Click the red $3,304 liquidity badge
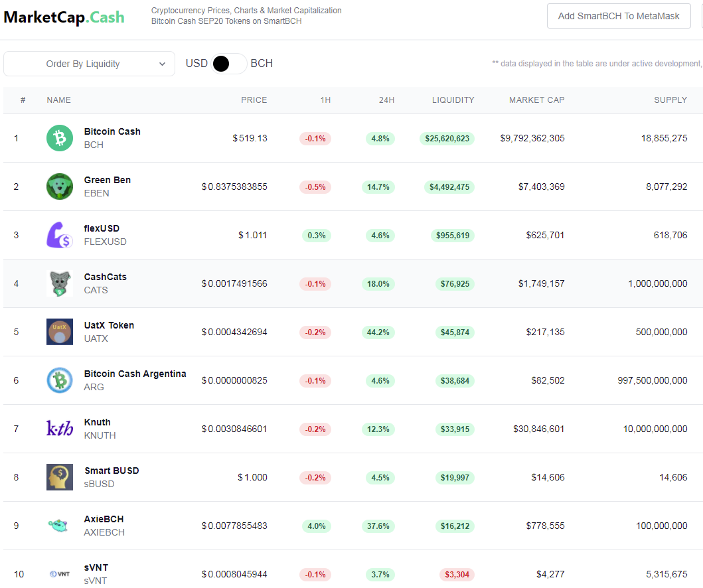Image resolution: width=703 pixels, height=588 pixels. click(x=457, y=574)
